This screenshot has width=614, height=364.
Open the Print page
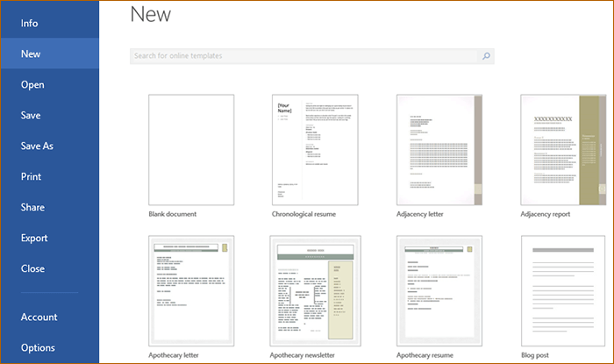click(32, 176)
